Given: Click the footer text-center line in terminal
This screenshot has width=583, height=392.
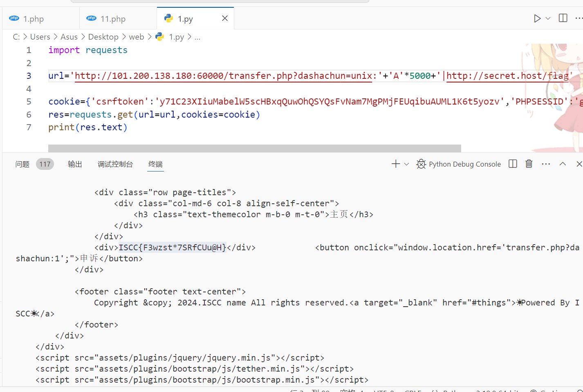Looking at the screenshot, I should point(160,292).
